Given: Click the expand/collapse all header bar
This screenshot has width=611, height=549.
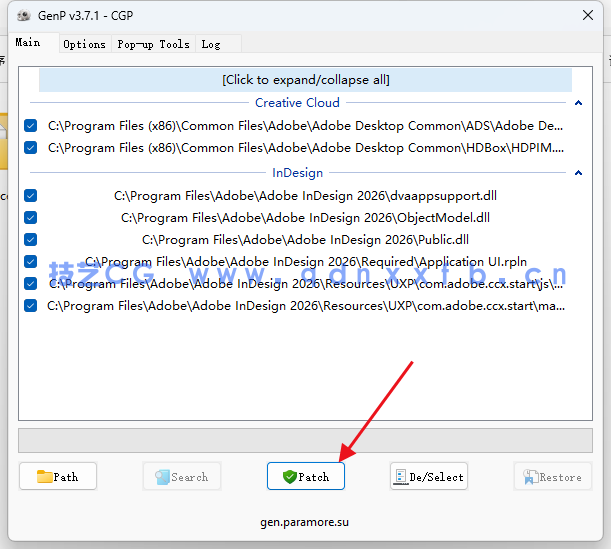Looking at the screenshot, I should coord(305,80).
